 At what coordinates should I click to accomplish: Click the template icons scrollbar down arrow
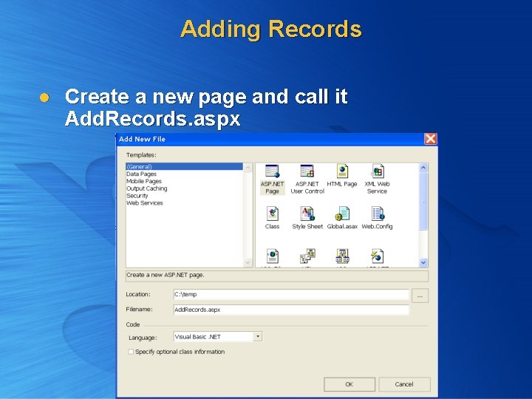point(423,262)
